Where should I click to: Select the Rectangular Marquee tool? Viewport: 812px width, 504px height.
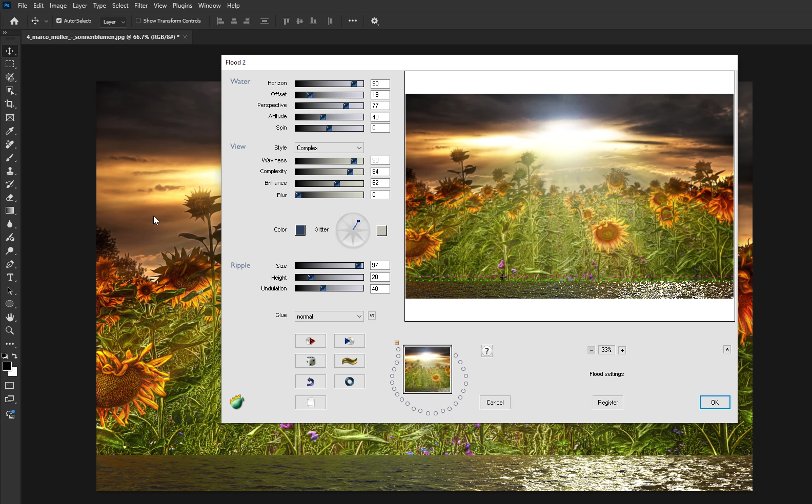pos(10,64)
